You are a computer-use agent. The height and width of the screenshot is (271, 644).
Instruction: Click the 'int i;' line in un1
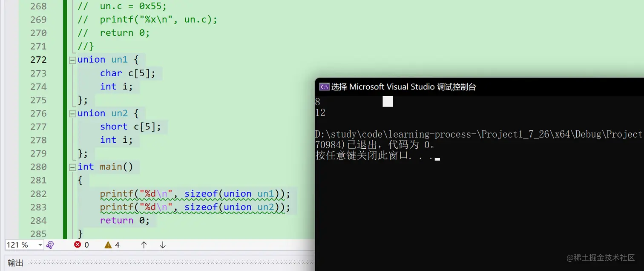(117, 87)
